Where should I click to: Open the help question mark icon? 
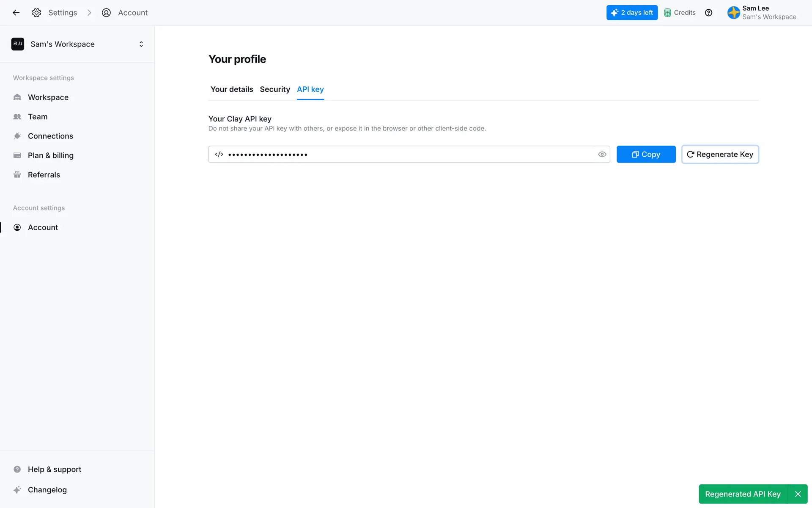709,13
